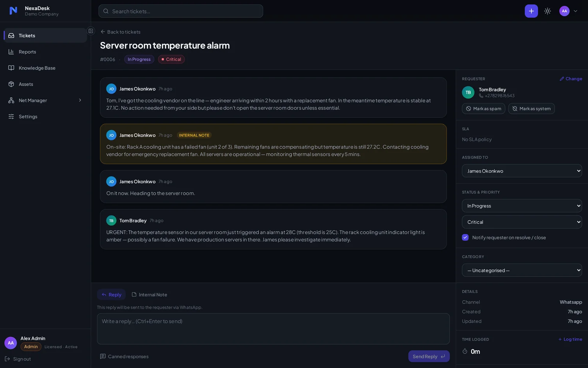Click JO avatar on first message
Screen dimensions: 588x368
[x=111, y=89]
